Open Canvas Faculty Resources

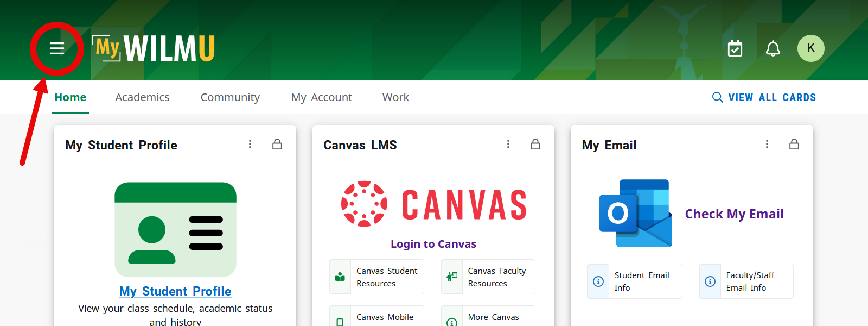click(488, 277)
